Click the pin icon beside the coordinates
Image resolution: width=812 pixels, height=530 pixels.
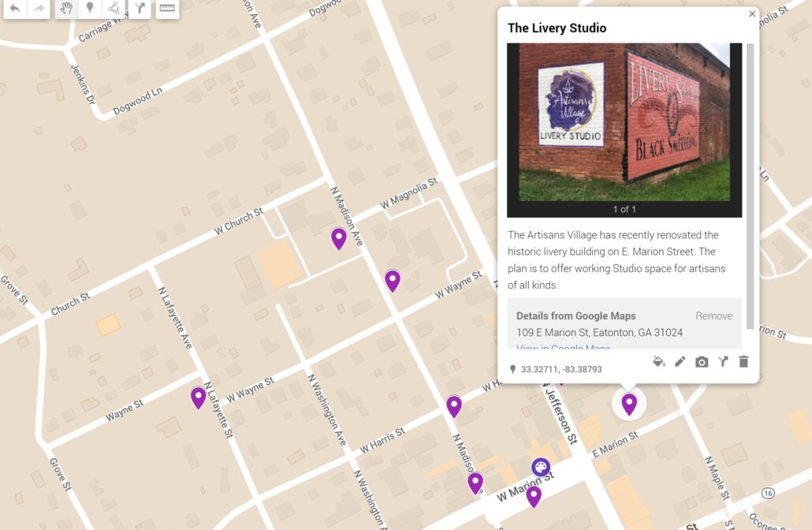click(513, 368)
